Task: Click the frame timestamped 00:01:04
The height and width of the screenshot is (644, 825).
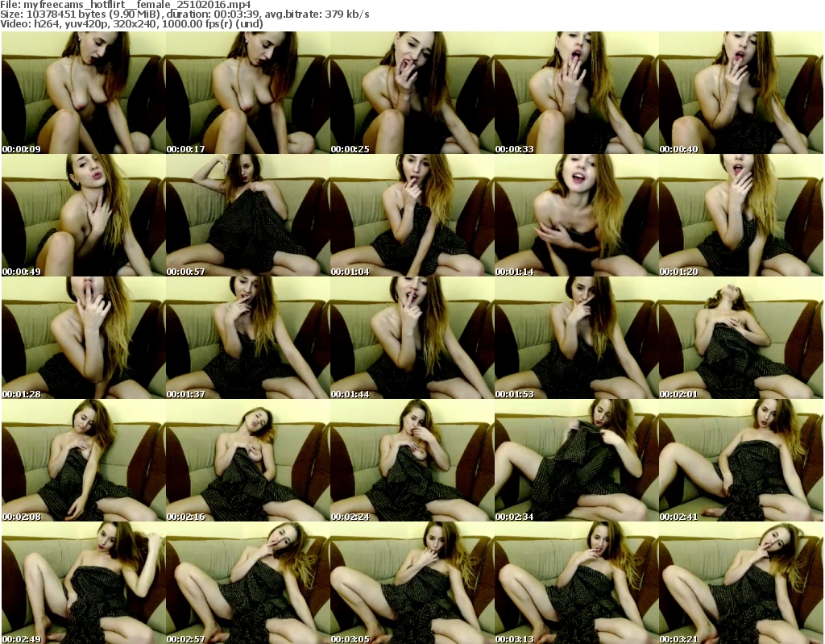Action: (411, 216)
